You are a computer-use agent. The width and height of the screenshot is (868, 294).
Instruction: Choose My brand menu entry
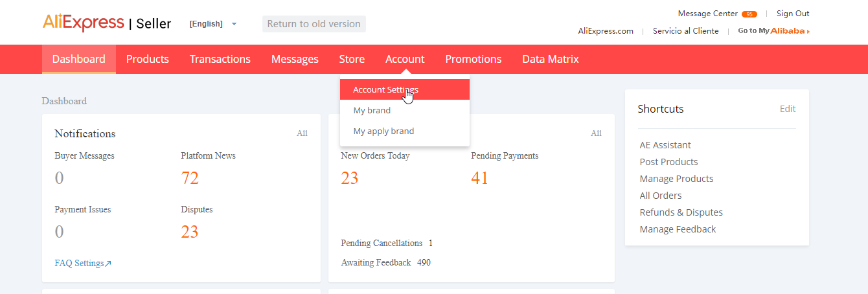click(x=372, y=110)
